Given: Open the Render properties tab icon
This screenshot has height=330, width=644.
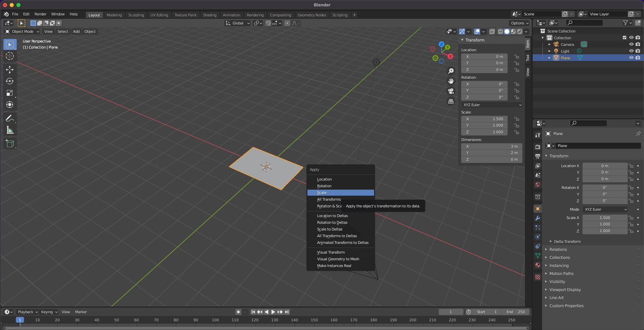Looking at the screenshot, I should [538, 147].
